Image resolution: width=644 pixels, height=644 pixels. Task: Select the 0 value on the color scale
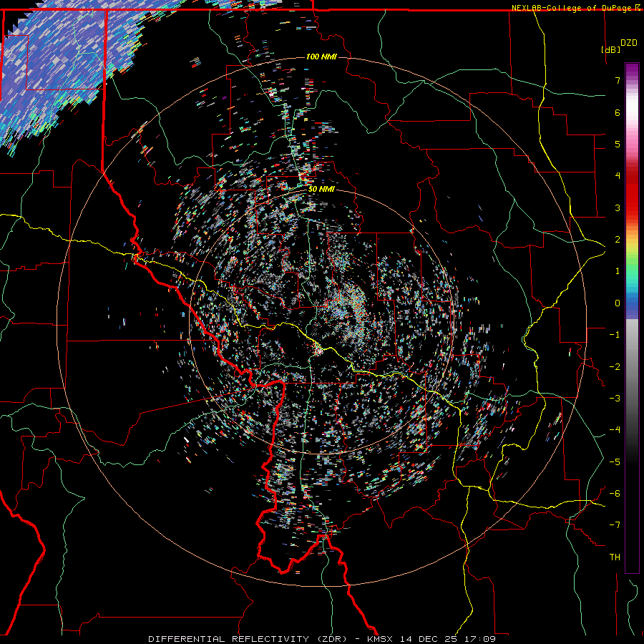coord(618,303)
